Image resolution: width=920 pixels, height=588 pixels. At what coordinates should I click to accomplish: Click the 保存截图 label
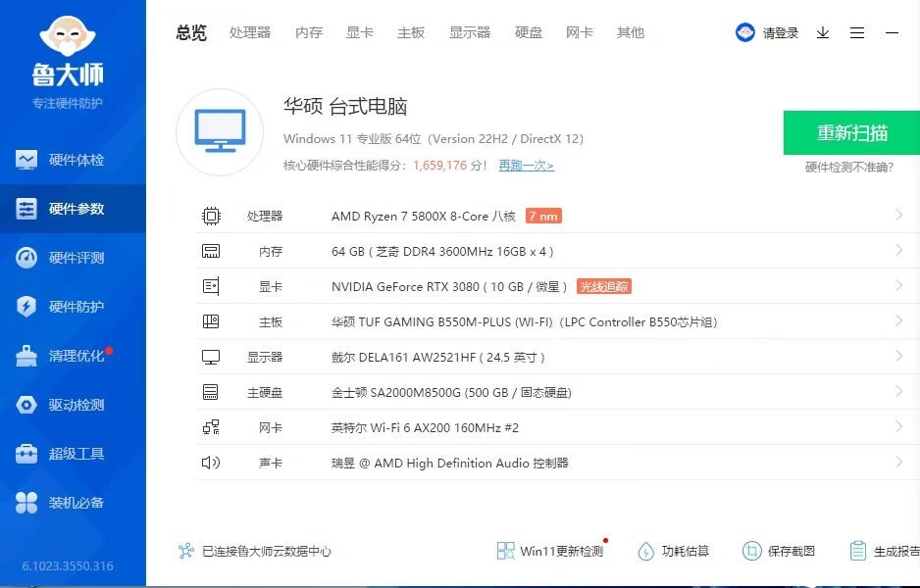tap(792, 551)
